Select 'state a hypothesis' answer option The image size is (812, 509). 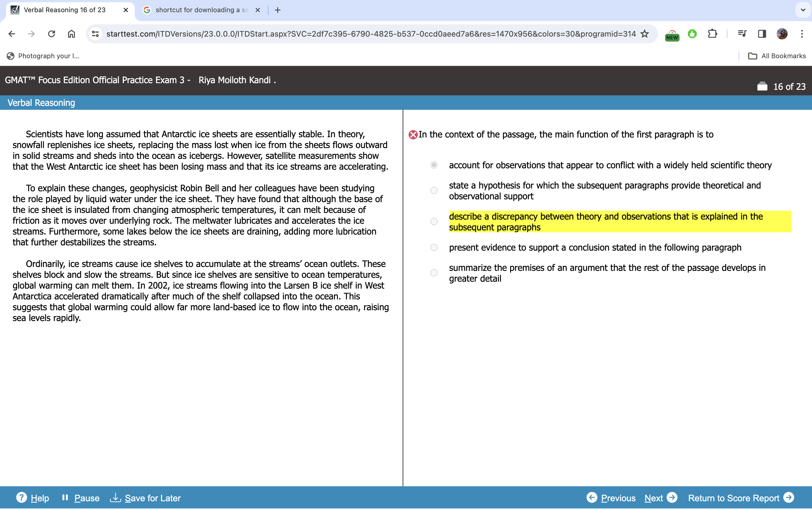[434, 190]
